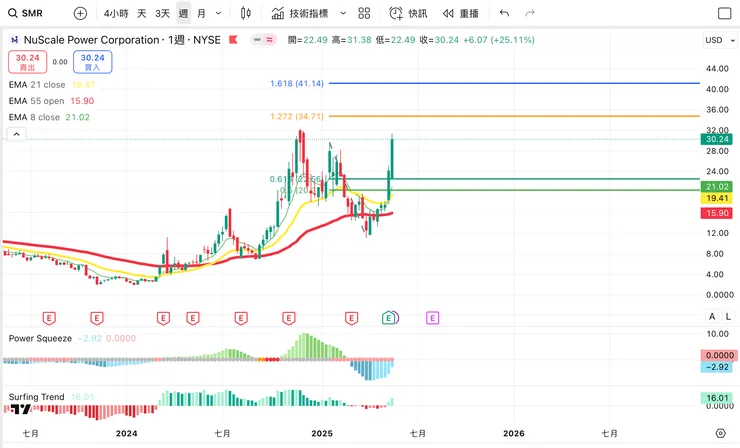Select the Power Squeeze indicator label
The width and height of the screenshot is (740, 448).
(40, 338)
